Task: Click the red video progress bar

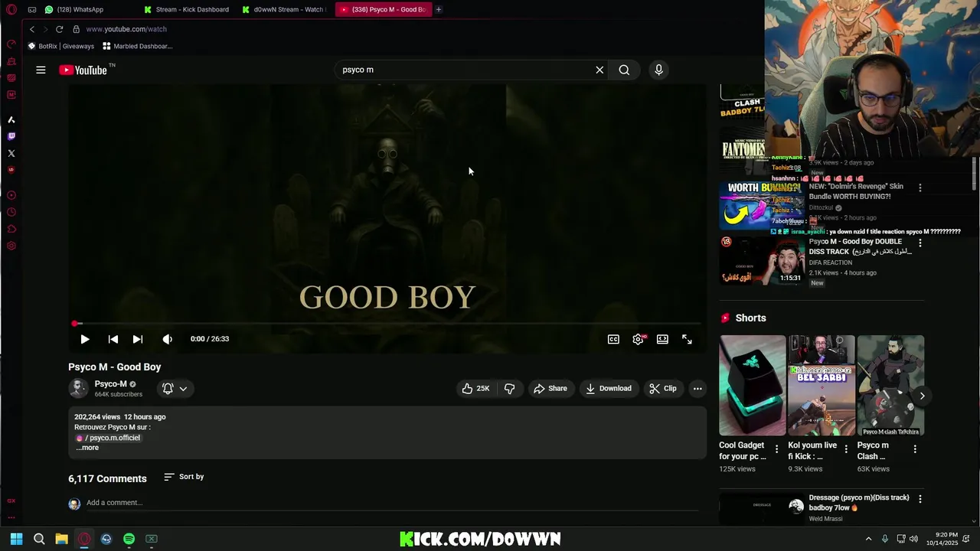Action: (x=387, y=324)
